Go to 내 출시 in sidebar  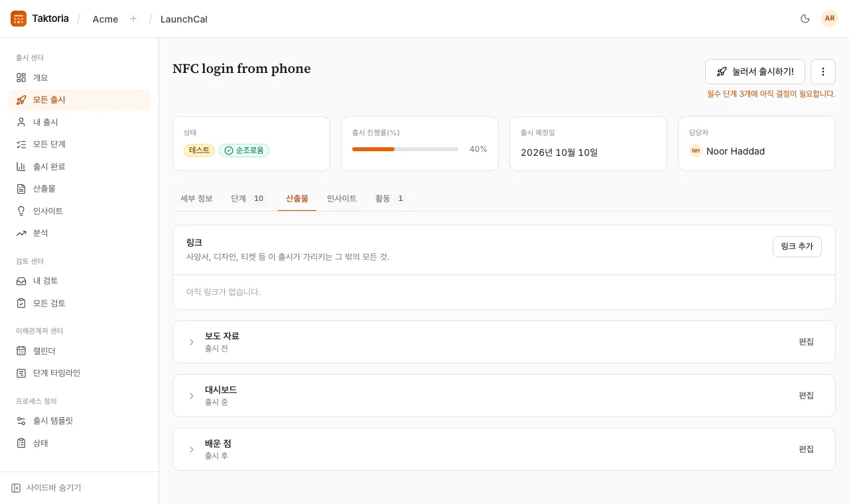[79, 122]
